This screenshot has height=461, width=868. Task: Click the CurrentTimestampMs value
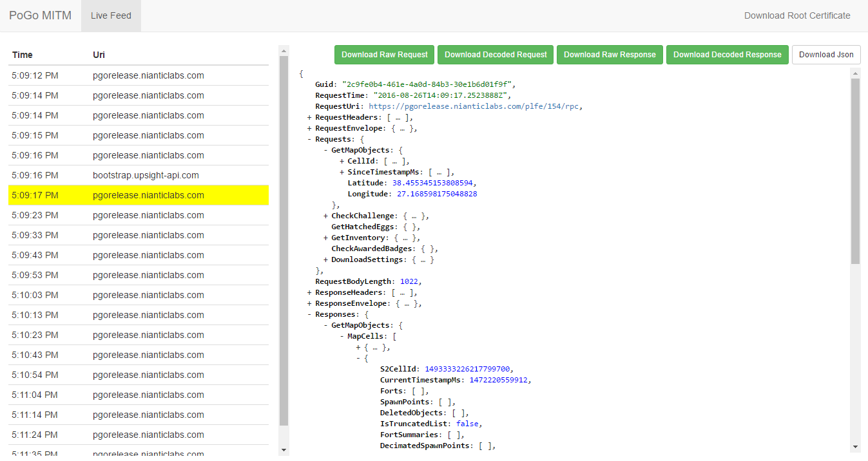499,380
